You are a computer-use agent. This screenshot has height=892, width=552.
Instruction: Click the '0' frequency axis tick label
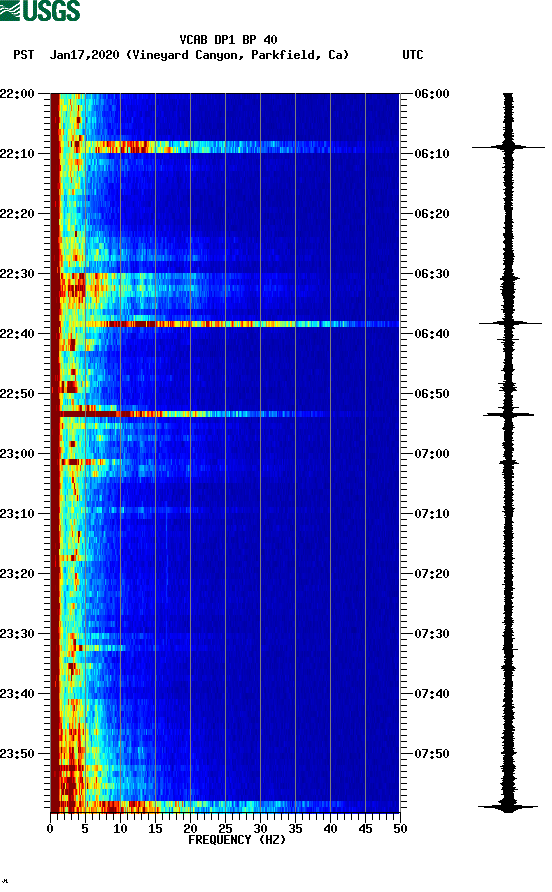[x=50, y=829]
